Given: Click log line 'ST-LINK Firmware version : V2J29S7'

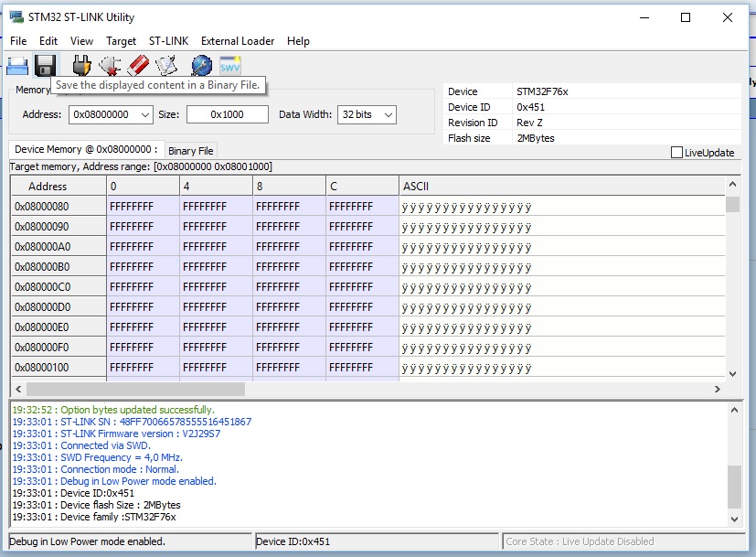Looking at the screenshot, I should point(116,434).
